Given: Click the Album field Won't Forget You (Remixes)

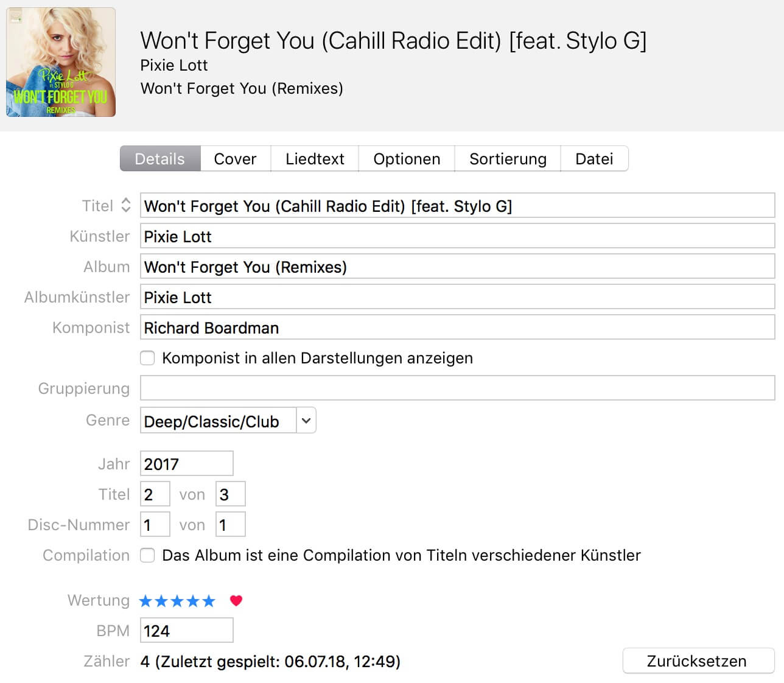Looking at the screenshot, I should click(457, 267).
